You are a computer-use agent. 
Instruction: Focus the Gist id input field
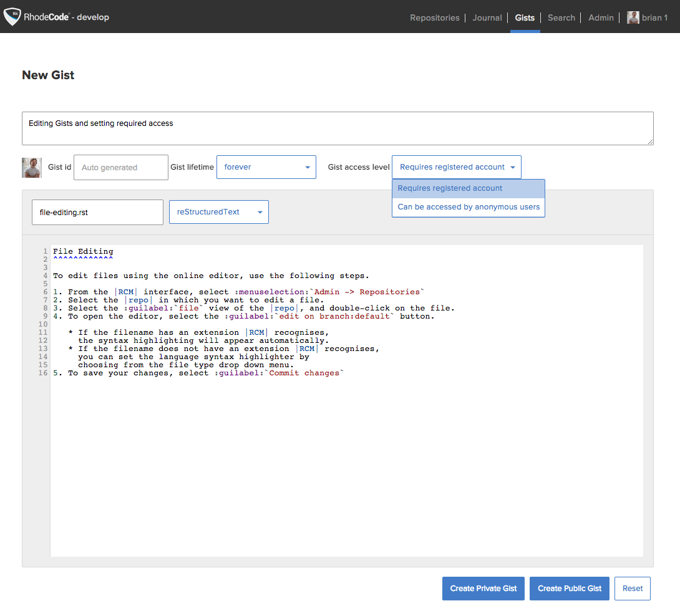click(120, 168)
